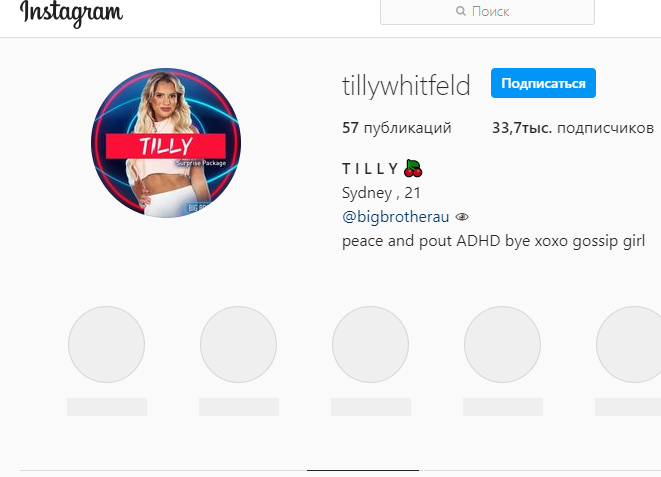The height and width of the screenshot is (477, 661).
Task: Open the fourth story highlight circle
Action: click(x=502, y=344)
